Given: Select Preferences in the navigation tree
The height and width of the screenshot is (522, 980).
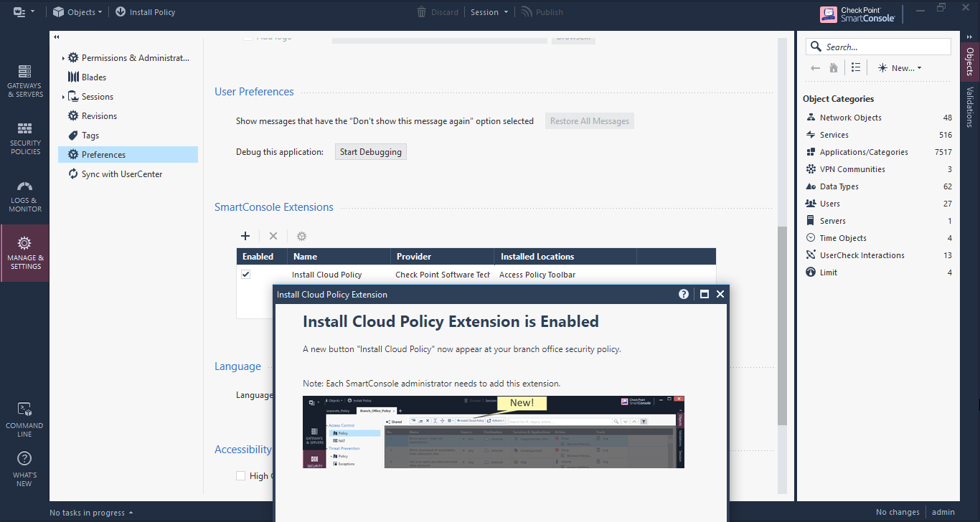Looking at the screenshot, I should click(x=128, y=155).
